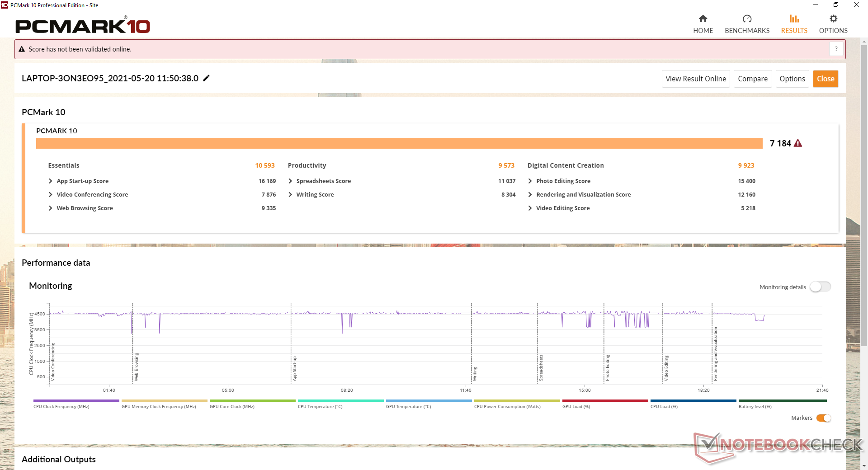This screenshot has width=868, height=470.
Task: Turn off the Markers switch
Action: [824, 418]
